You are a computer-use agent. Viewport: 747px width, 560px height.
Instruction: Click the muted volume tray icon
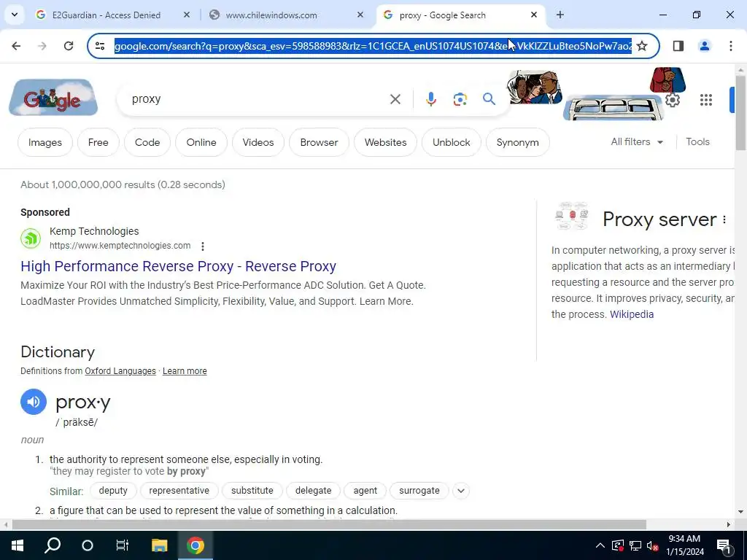click(x=653, y=545)
